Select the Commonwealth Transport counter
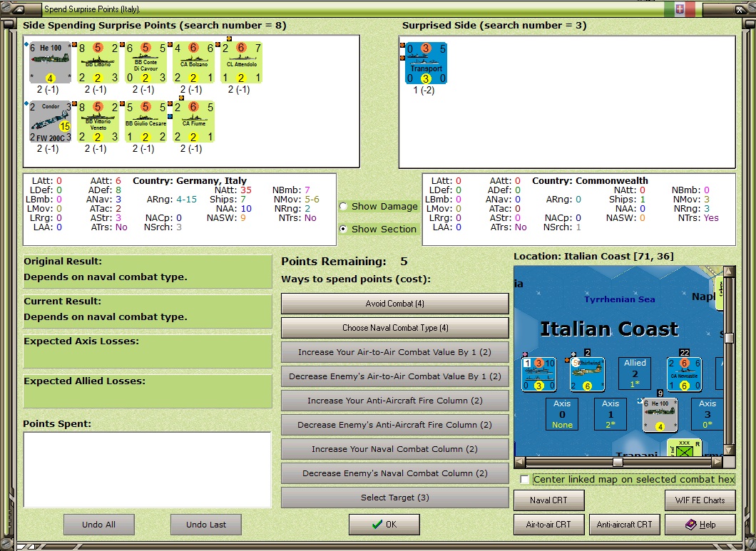Viewport: 756px width, 551px height. 426,63
